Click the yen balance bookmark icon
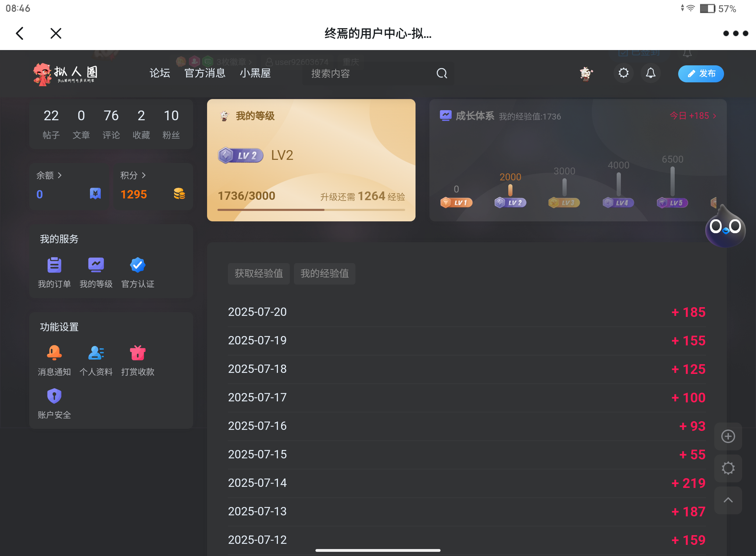This screenshot has height=556, width=756. pyautogui.click(x=95, y=194)
